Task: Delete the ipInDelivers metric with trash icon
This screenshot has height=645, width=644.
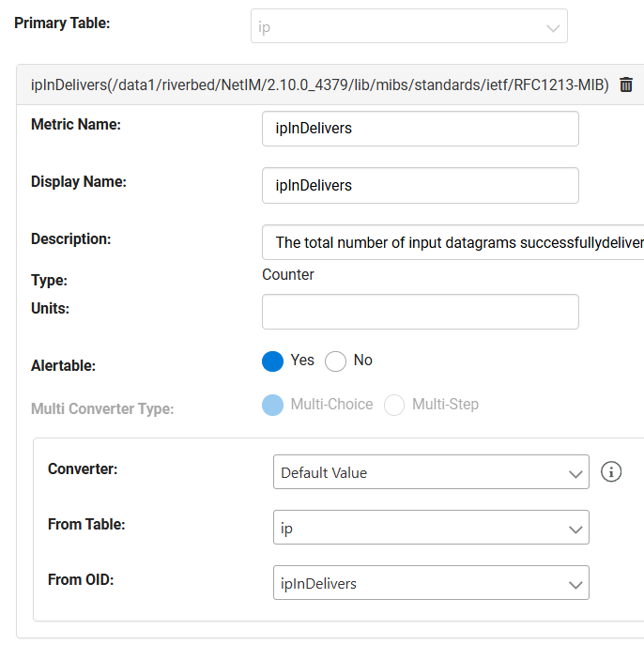Action: (x=626, y=85)
